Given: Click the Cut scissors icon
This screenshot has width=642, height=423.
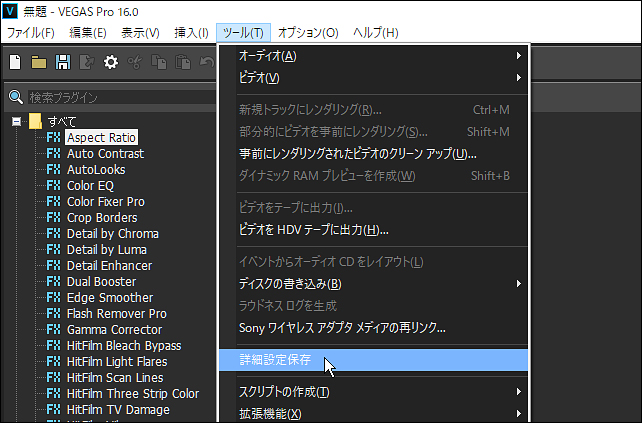Looking at the screenshot, I should coord(135,62).
